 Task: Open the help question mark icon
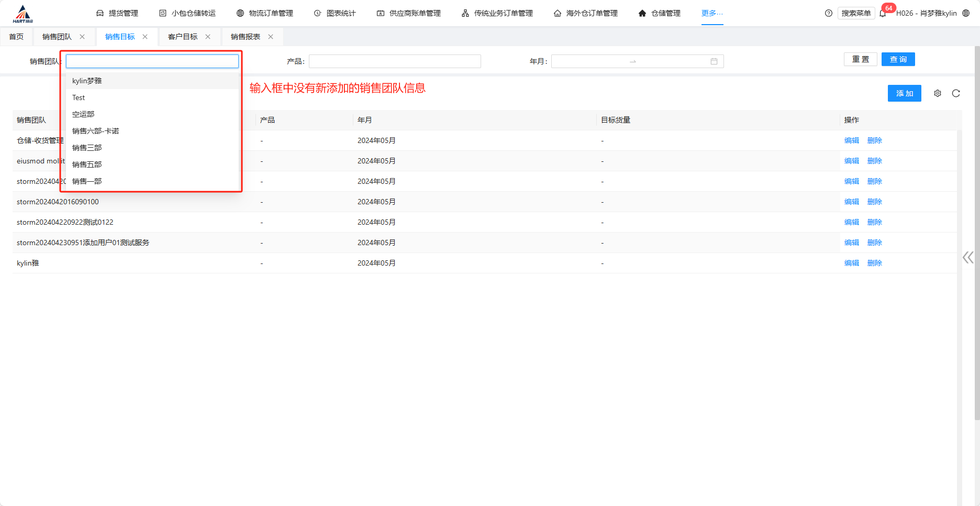pyautogui.click(x=829, y=13)
